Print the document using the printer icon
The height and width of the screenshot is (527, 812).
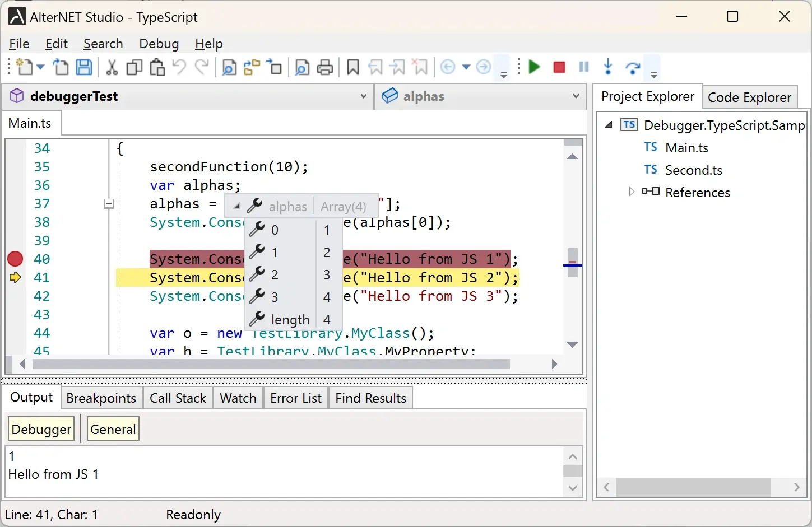tap(325, 67)
